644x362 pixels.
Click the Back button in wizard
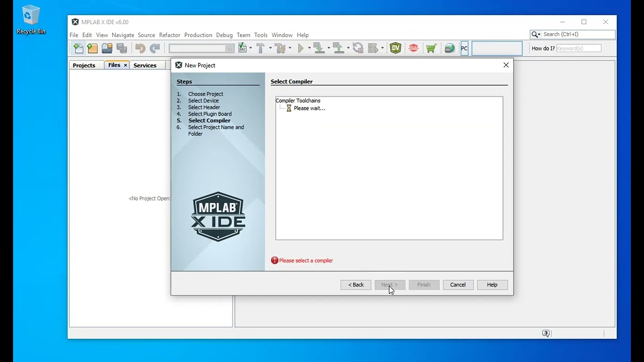tap(356, 285)
